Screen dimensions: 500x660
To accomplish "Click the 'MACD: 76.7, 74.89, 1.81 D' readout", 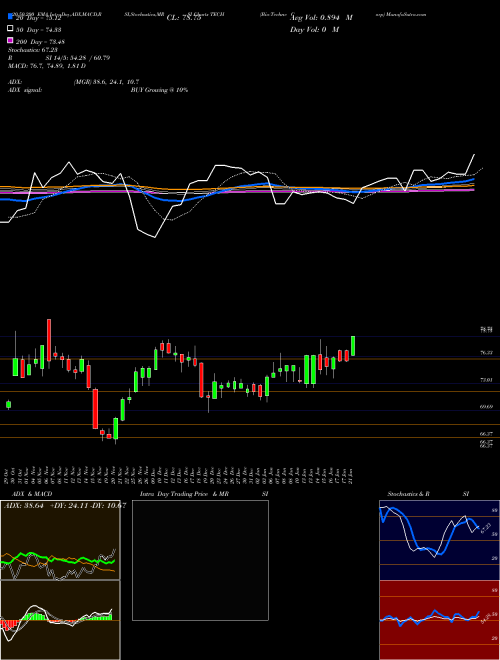I will tap(47, 66).
